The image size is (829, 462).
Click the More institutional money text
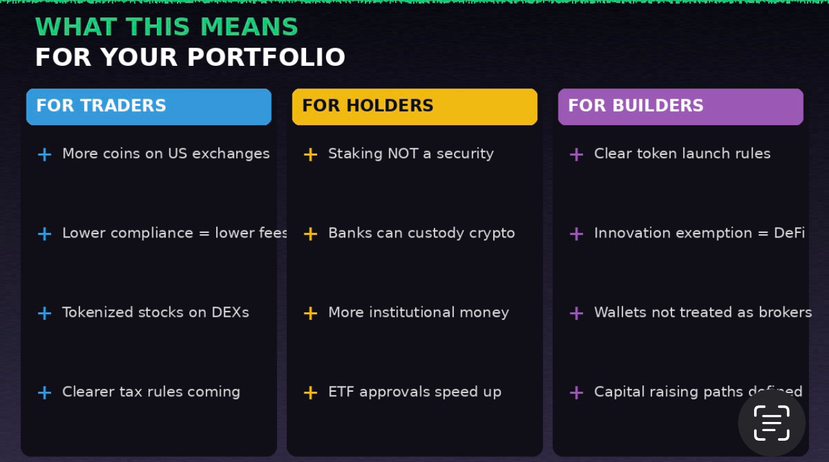click(418, 313)
